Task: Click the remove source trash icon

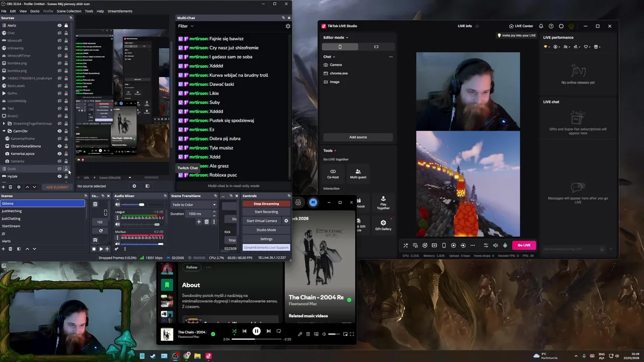Action: coord(10,187)
